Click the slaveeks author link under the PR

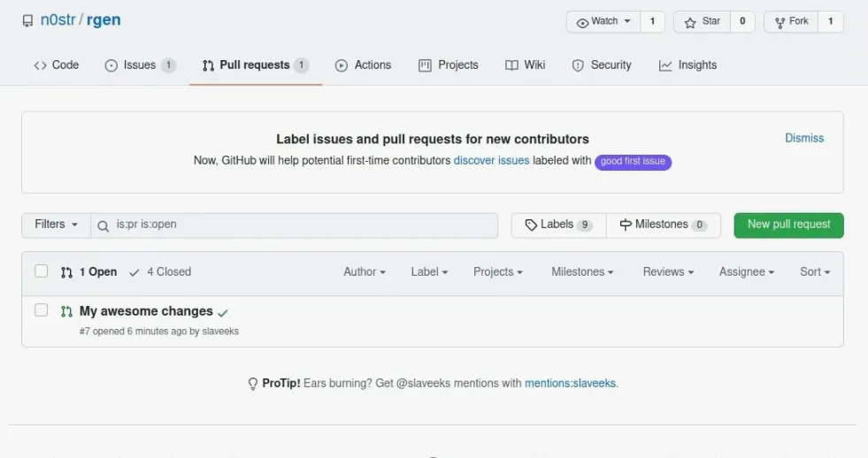tap(220, 332)
